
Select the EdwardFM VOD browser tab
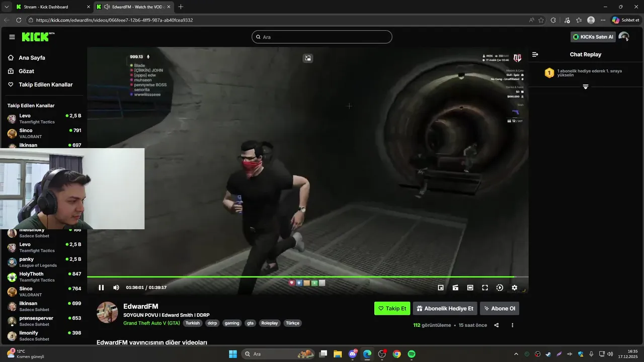[134, 7]
